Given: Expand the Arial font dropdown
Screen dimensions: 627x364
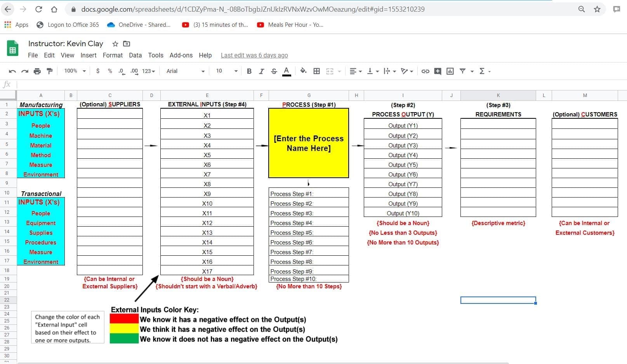Looking at the screenshot, I should tap(185, 71).
